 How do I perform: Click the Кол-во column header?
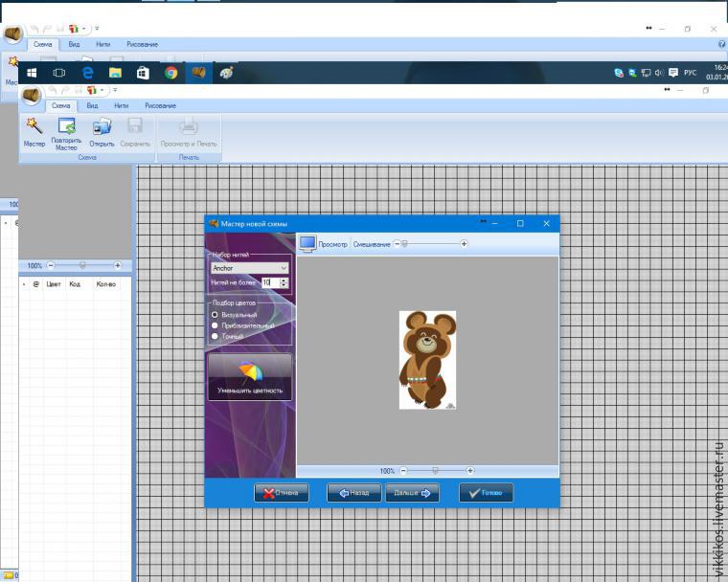[106, 284]
